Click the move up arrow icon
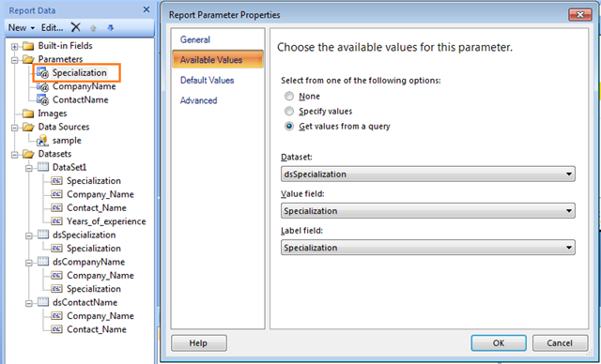Screen dimensions: 601x364 point(93,28)
